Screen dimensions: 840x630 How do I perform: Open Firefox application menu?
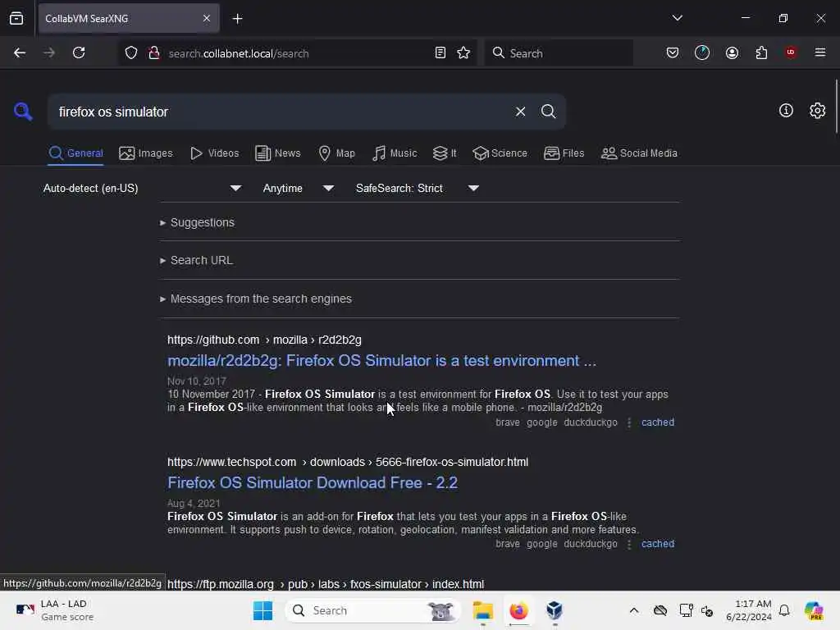[x=819, y=52]
